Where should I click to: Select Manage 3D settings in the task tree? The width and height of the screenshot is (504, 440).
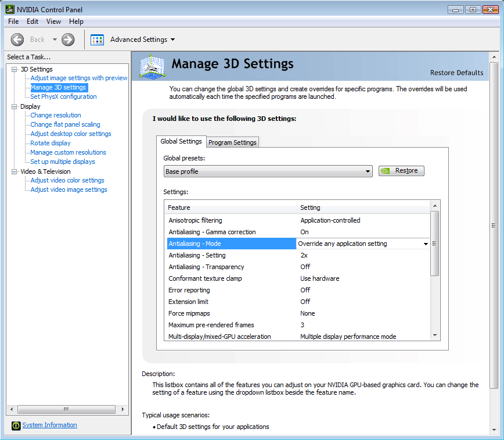point(59,87)
